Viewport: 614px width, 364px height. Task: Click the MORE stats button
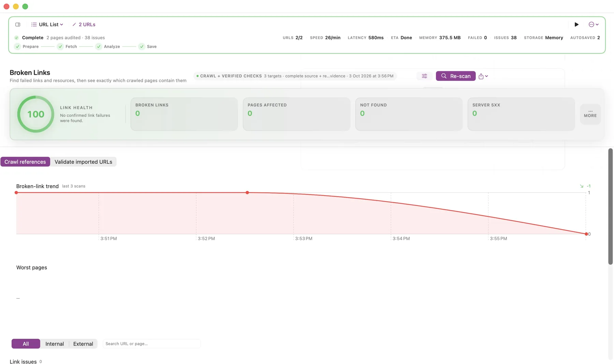pos(590,114)
